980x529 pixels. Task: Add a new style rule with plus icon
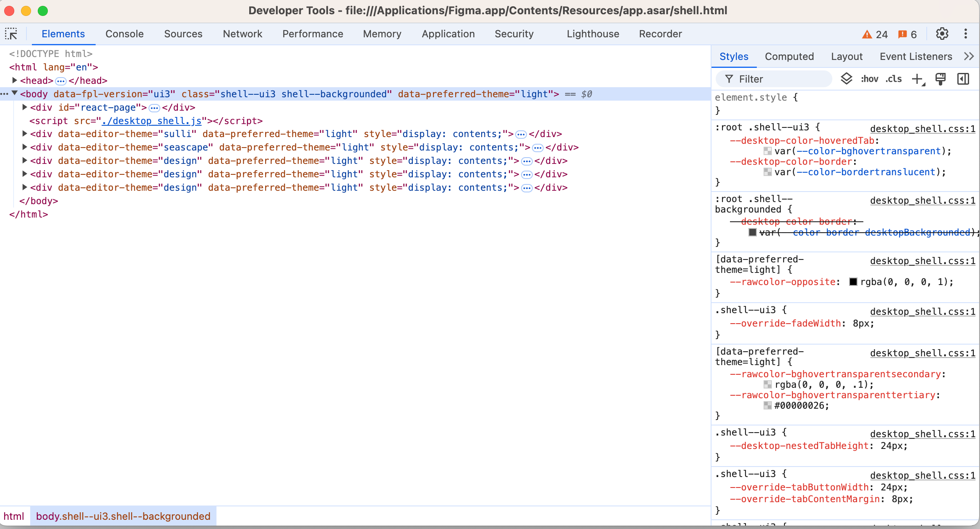point(918,79)
